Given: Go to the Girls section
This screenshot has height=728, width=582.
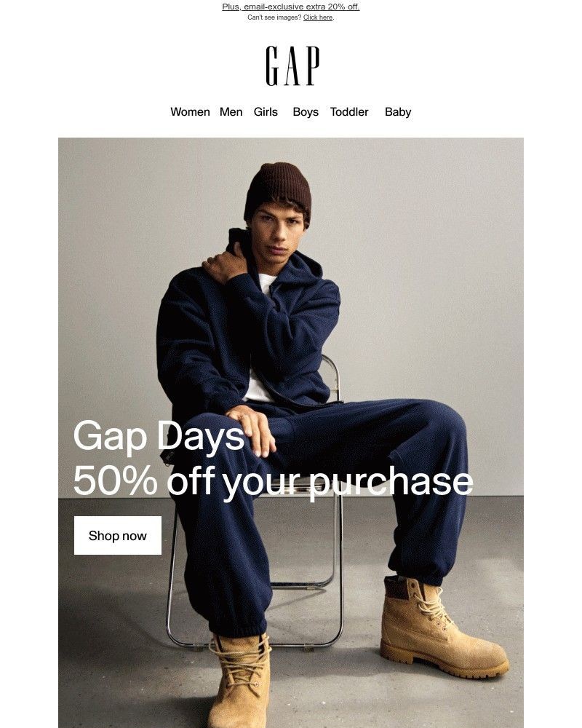Looking at the screenshot, I should click(x=266, y=112).
